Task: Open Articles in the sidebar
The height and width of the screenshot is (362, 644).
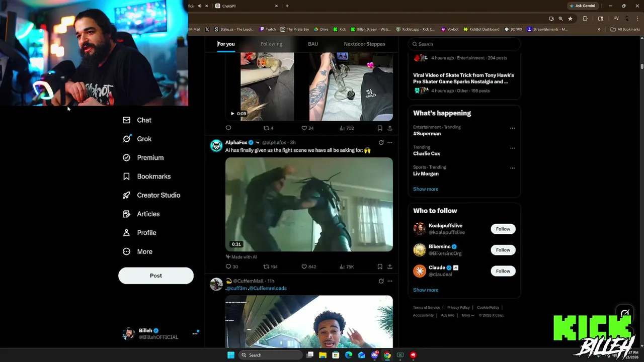Action: 141,214
